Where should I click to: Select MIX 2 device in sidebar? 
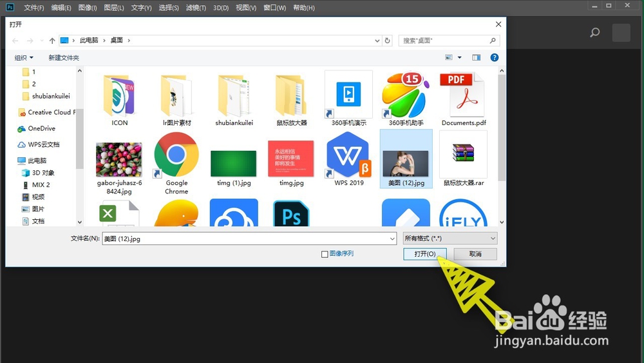(x=36, y=185)
